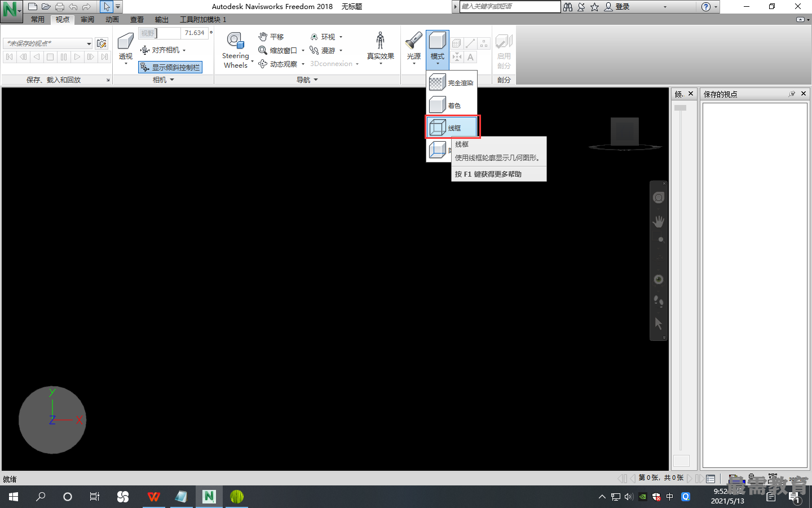The width and height of the screenshot is (812, 508).
Task: Select Full Render (完全渲染) mode
Action: pyautogui.click(x=452, y=82)
